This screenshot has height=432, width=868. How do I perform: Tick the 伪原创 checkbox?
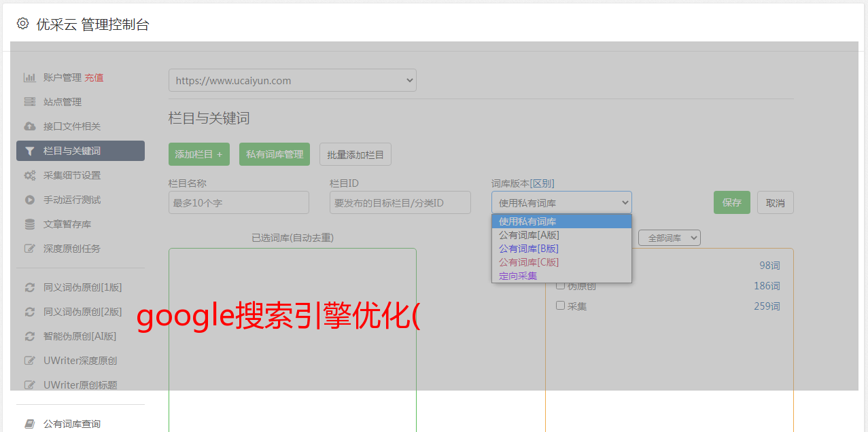pos(561,285)
